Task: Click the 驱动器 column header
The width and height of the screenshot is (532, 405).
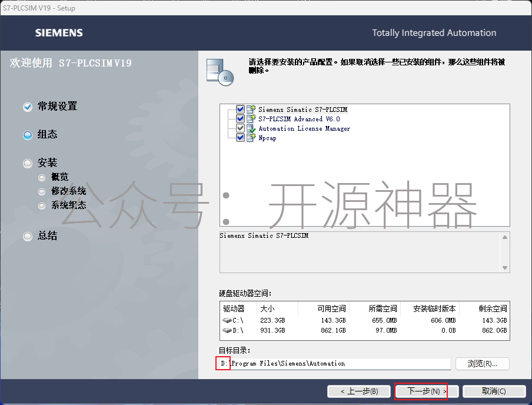Action: pyautogui.click(x=238, y=308)
